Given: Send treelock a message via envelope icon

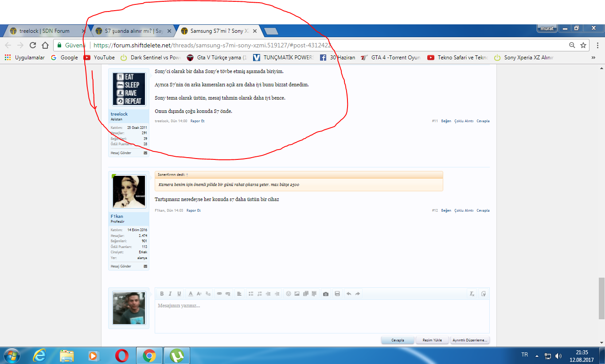Looking at the screenshot, I should 145,153.
